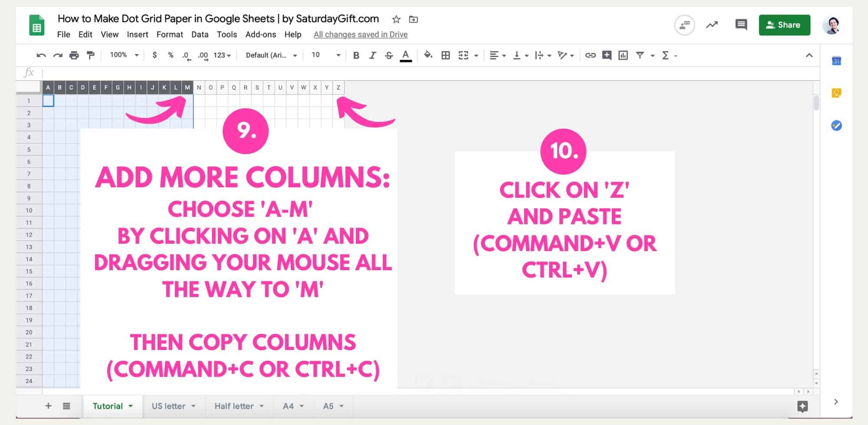
Task: Toggle bold formatting
Action: tap(356, 56)
